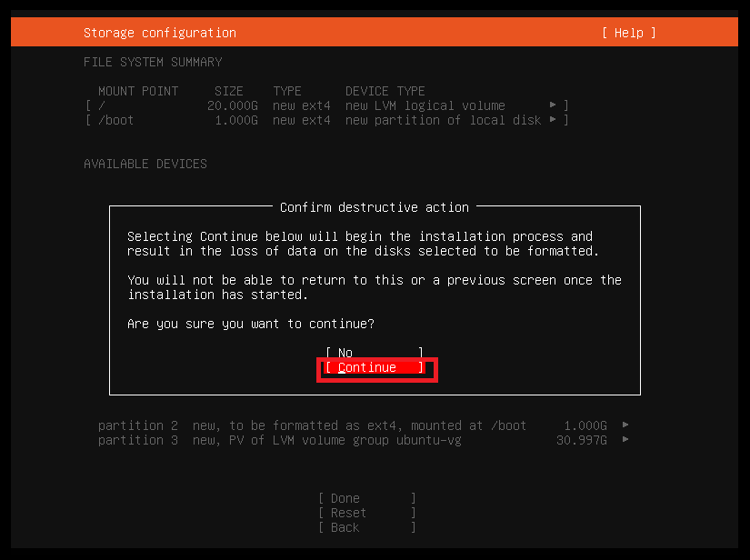This screenshot has width=750, height=560.
Task: Click the MOUNT POINT column header
Action: point(138,91)
